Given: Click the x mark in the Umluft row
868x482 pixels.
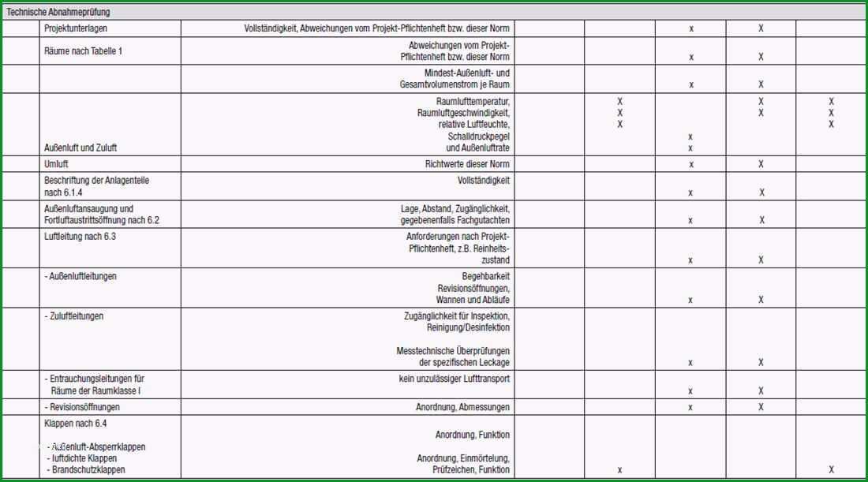Looking at the screenshot, I should coord(691,164).
